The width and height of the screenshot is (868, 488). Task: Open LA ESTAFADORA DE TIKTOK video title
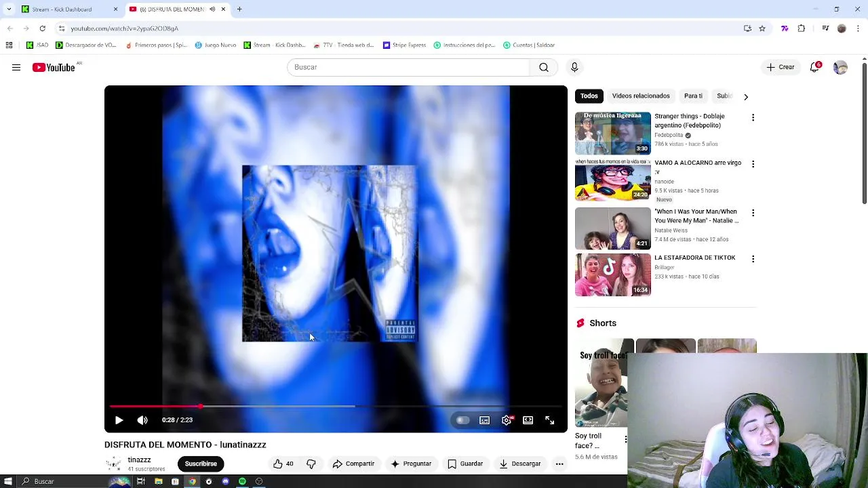click(x=694, y=258)
